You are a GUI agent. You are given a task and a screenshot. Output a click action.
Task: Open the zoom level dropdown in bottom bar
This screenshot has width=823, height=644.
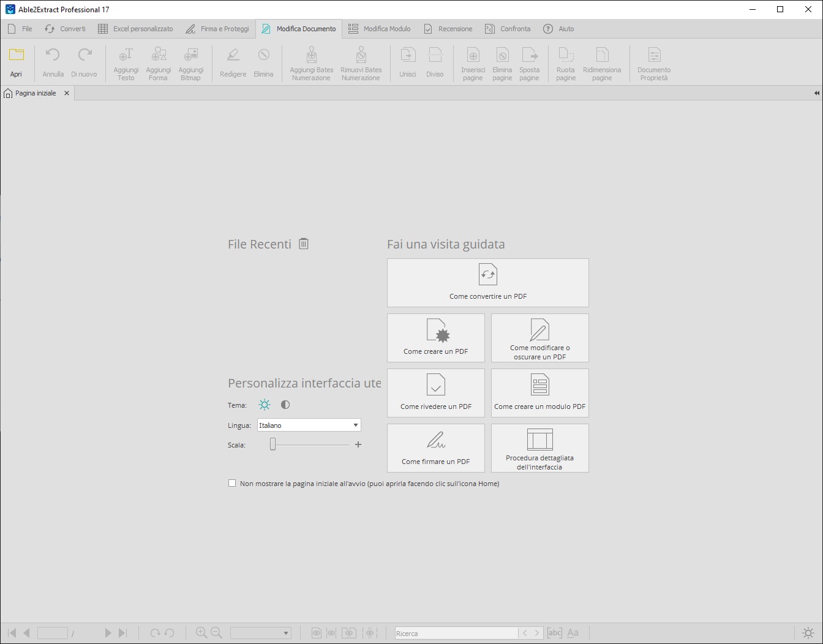coord(261,633)
